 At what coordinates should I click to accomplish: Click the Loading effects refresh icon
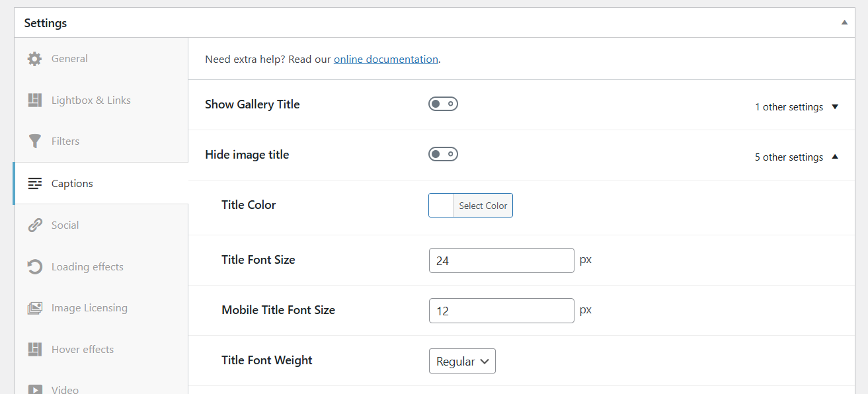click(x=34, y=267)
